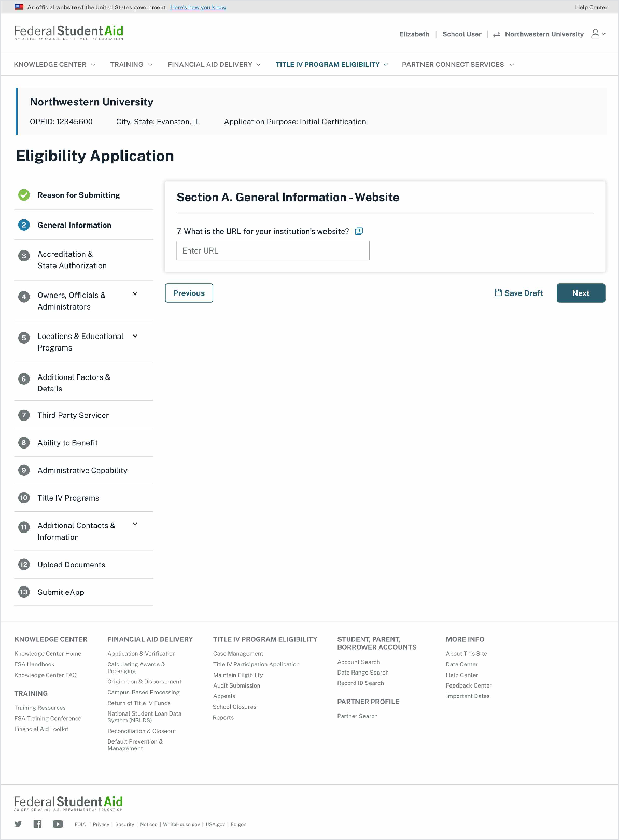Click the green checkmark for Reason for Submitting

pyautogui.click(x=24, y=195)
